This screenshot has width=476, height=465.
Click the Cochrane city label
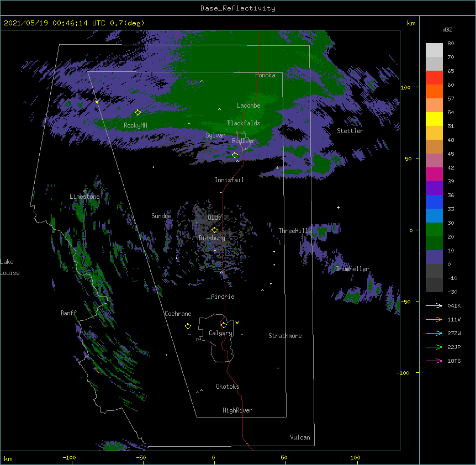point(178,314)
